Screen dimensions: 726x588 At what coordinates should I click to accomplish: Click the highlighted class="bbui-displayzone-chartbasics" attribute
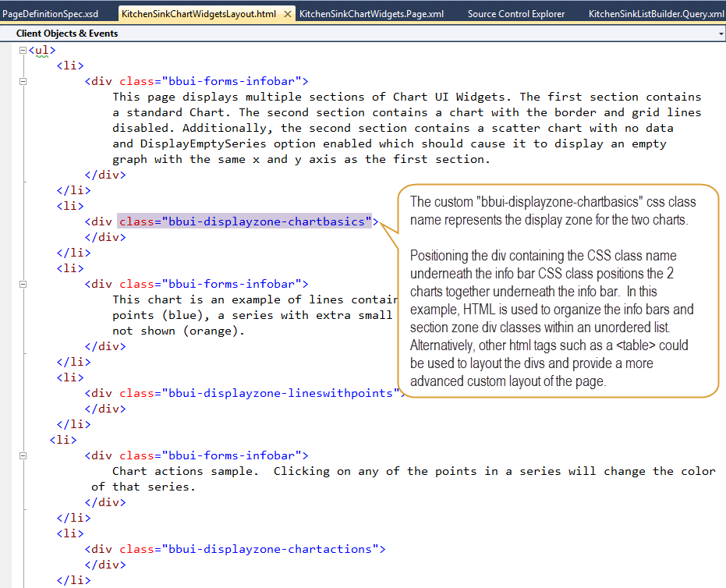tap(246, 221)
